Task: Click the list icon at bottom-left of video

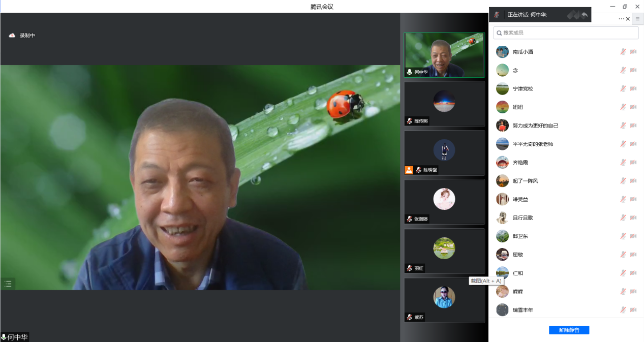Action: click(8, 284)
